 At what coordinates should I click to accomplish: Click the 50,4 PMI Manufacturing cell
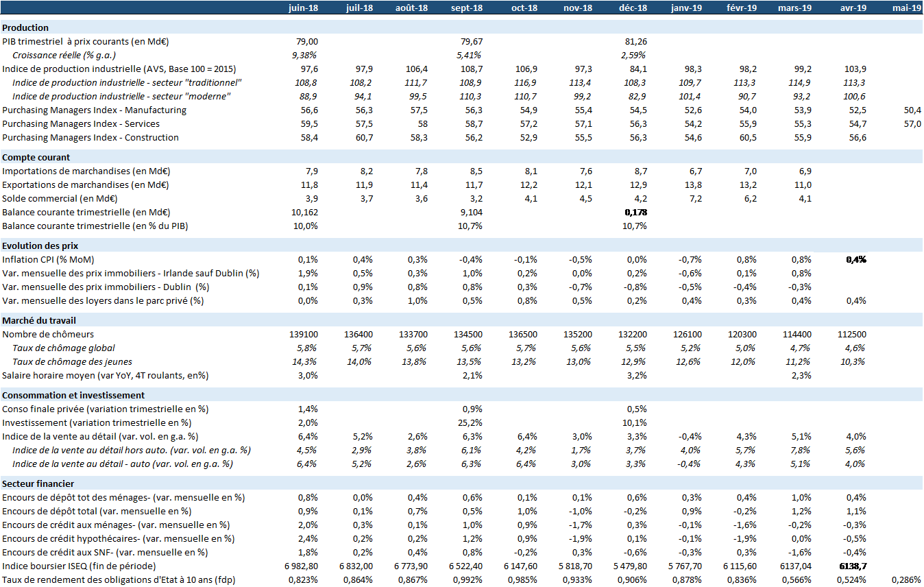click(x=913, y=110)
